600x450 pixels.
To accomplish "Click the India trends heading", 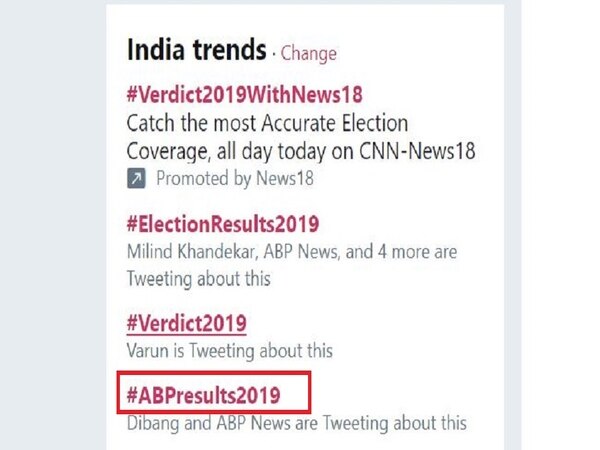I will [196, 50].
